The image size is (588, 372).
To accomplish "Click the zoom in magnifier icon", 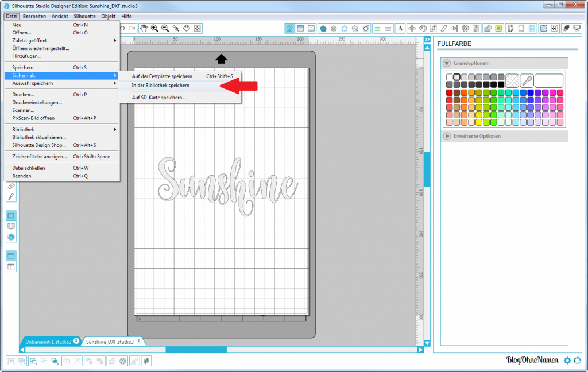I will 154,28.
